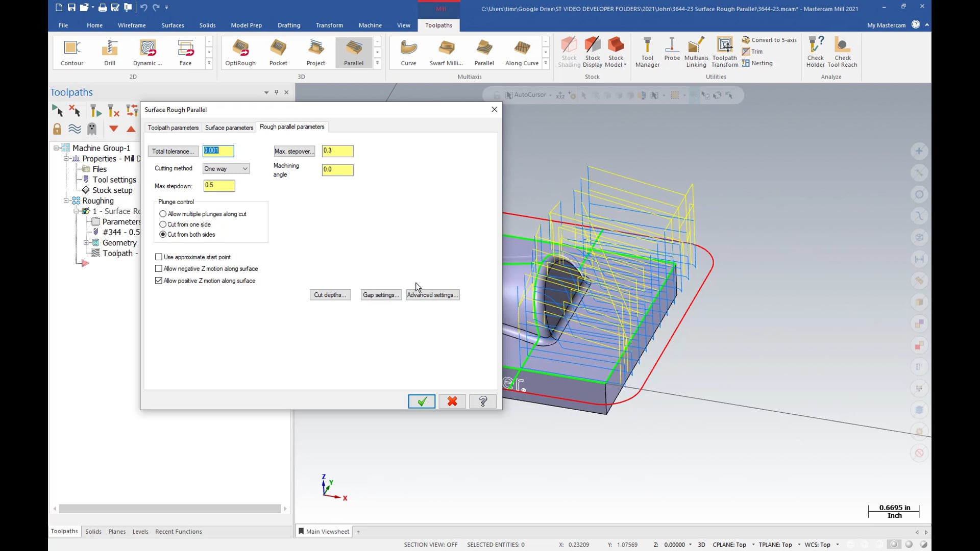
Task: Select Cut from one side plunge option
Action: (162, 223)
